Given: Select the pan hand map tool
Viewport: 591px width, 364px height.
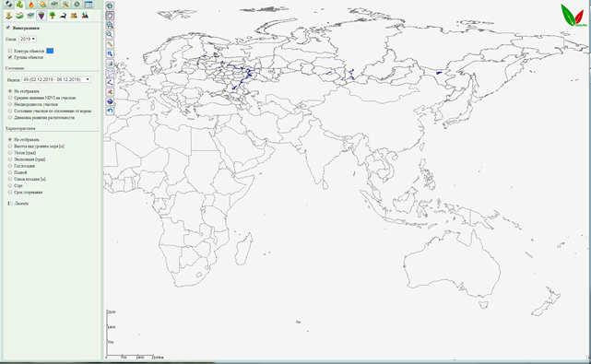Looking at the screenshot, I should tap(110, 16).
